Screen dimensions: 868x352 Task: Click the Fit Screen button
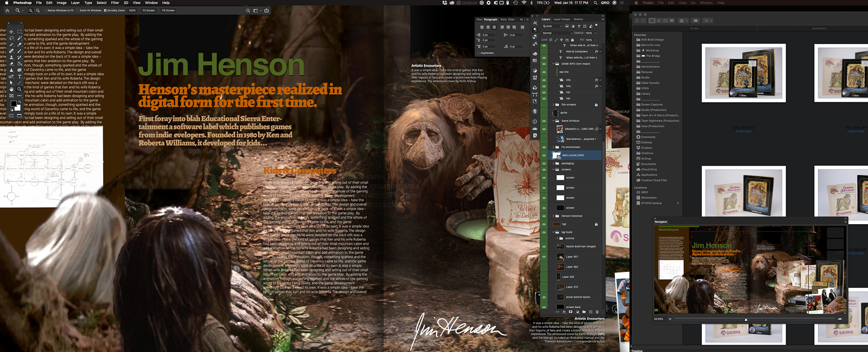pyautogui.click(x=149, y=10)
